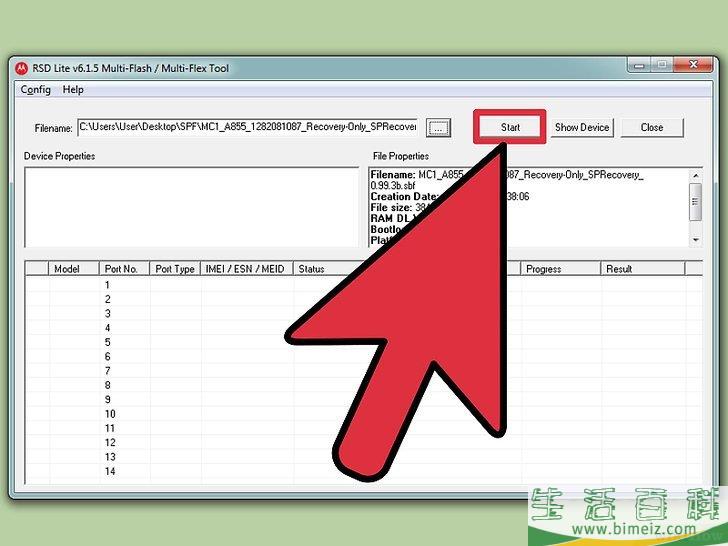This screenshot has height=546, width=728.
Task: Click the Creation Date line in File Properties
Action: (x=449, y=196)
